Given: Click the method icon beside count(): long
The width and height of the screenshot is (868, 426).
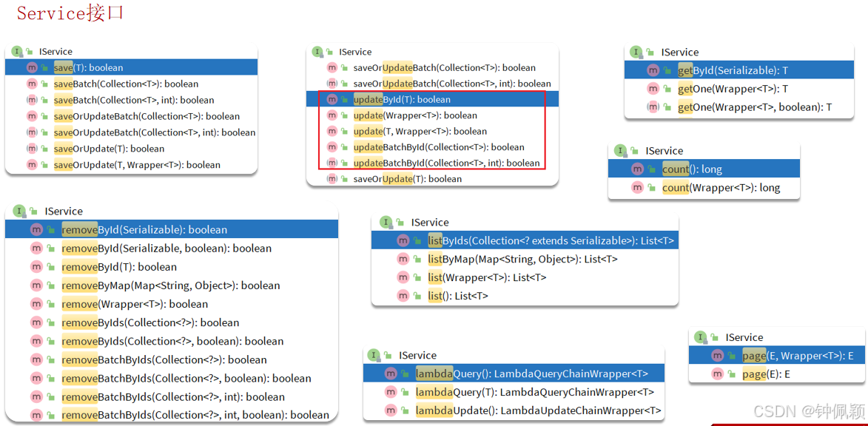Looking at the screenshot, I should 637,169.
